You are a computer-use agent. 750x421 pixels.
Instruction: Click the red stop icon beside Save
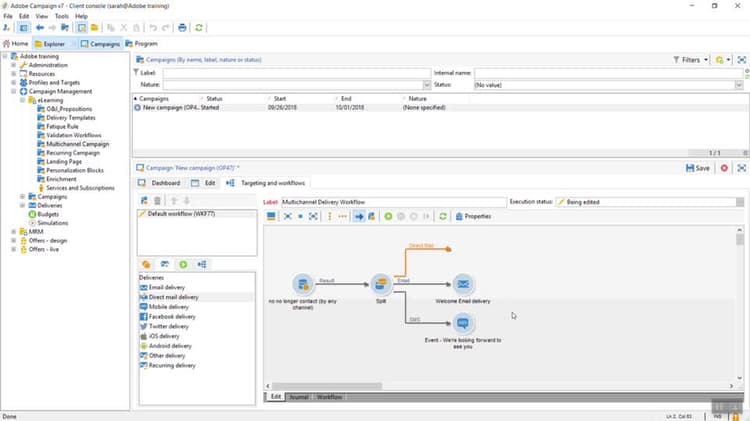click(x=724, y=168)
